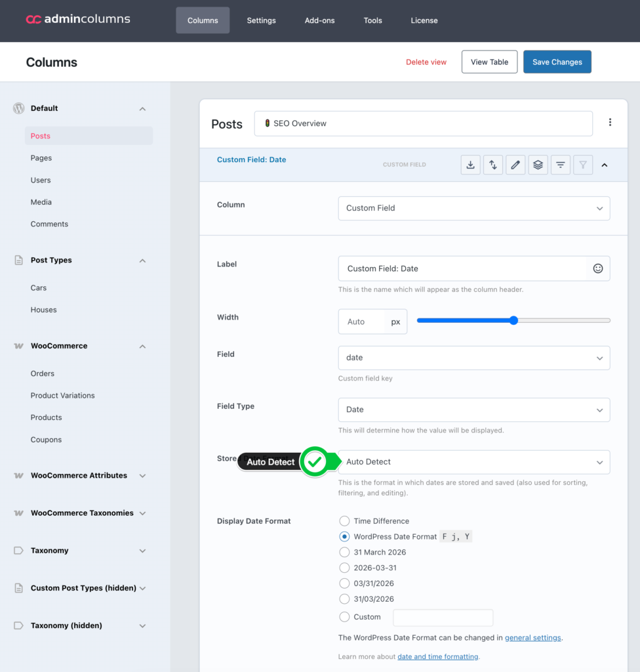
Task: Open the three-dot menu beside SEO Overview
Action: pyautogui.click(x=610, y=123)
